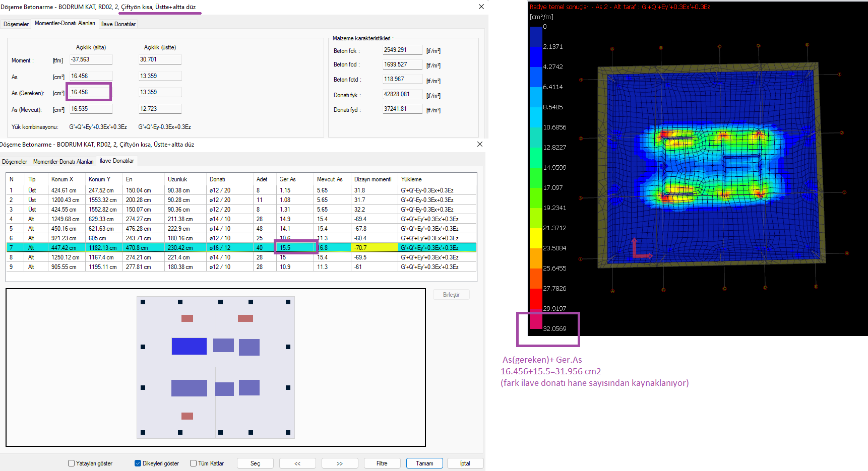Click the upper-left red rebar patch in plan
The image size is (868, 471).
(187, 318)
